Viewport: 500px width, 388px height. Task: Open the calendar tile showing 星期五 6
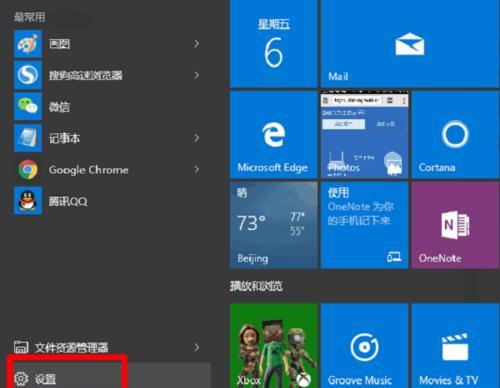coord(273,44)
